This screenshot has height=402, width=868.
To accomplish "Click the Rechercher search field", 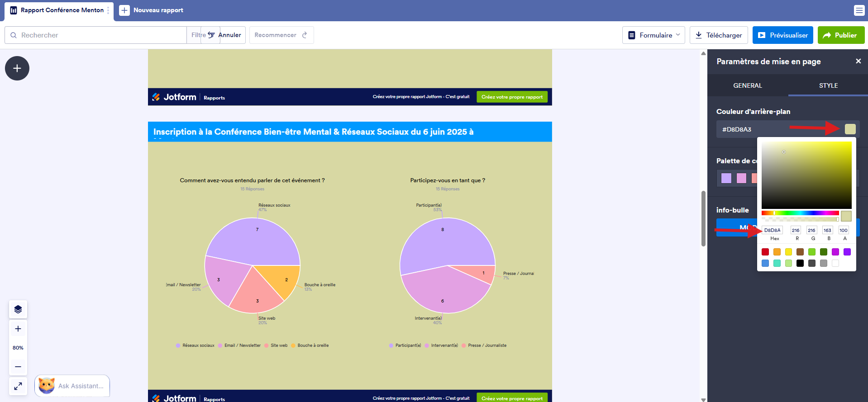I will point(95,35).
